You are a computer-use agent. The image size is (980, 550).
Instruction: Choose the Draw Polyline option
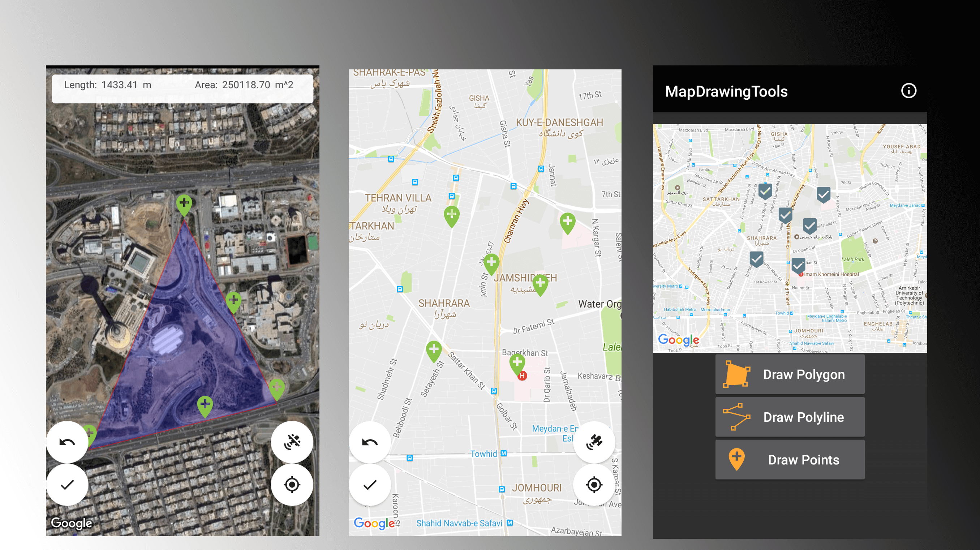coord(790,417)
